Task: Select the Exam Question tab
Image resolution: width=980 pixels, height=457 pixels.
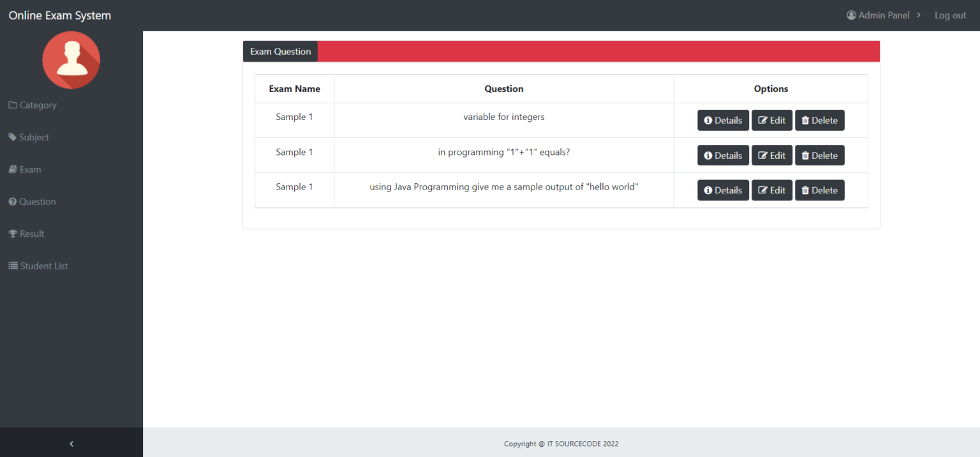Action: 280,51
